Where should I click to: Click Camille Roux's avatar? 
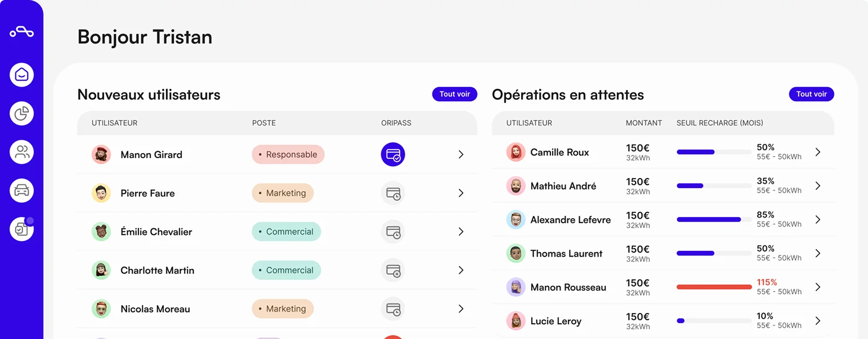[x=516, y=152]
